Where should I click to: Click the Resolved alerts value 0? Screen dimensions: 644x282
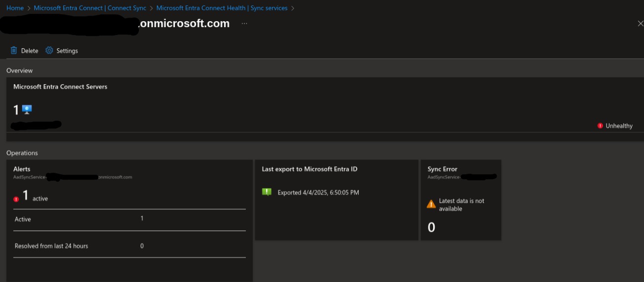coord(142,246)
